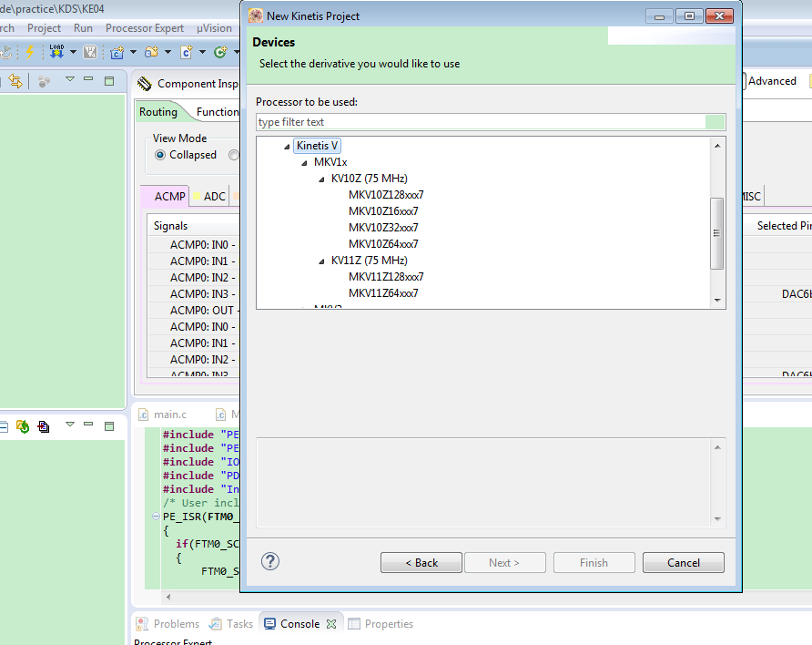The image size is (812, 645).
Task: Open the µVision menu
Action: [214, 28]
